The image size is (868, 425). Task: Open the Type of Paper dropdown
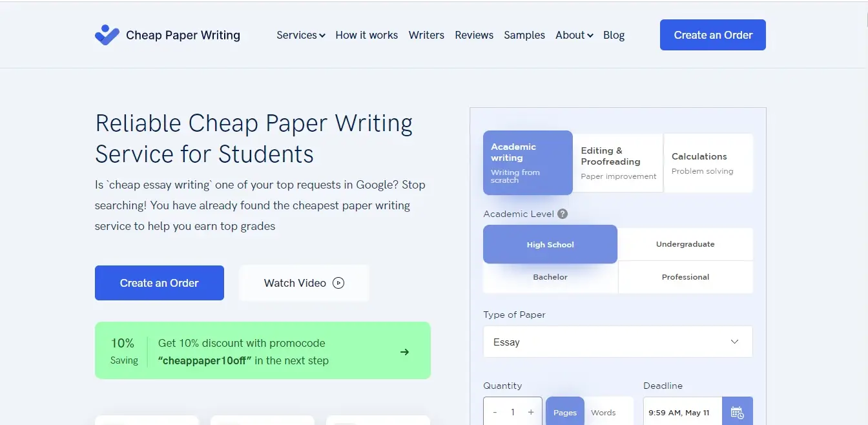click(618, 342)
